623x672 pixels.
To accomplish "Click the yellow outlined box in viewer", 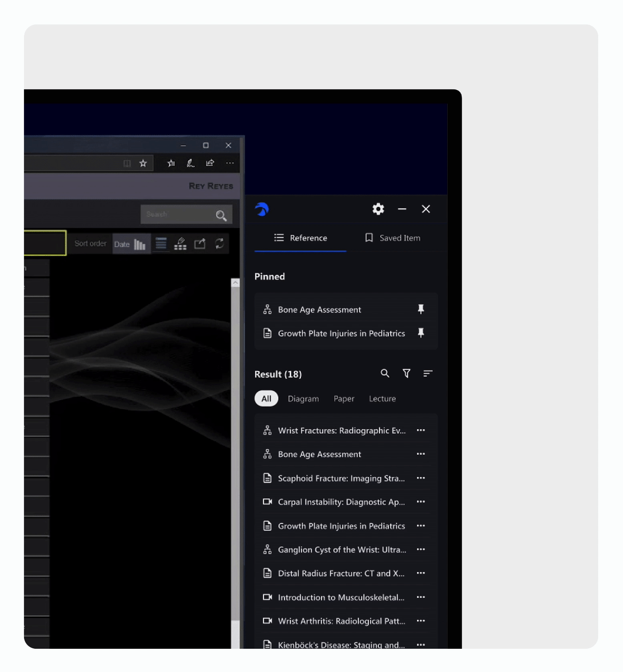I will (x=45, y=243).
